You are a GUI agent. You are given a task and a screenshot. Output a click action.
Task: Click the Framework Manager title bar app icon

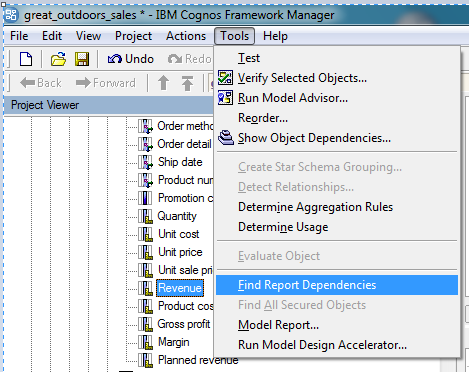[x=11, y=15]
